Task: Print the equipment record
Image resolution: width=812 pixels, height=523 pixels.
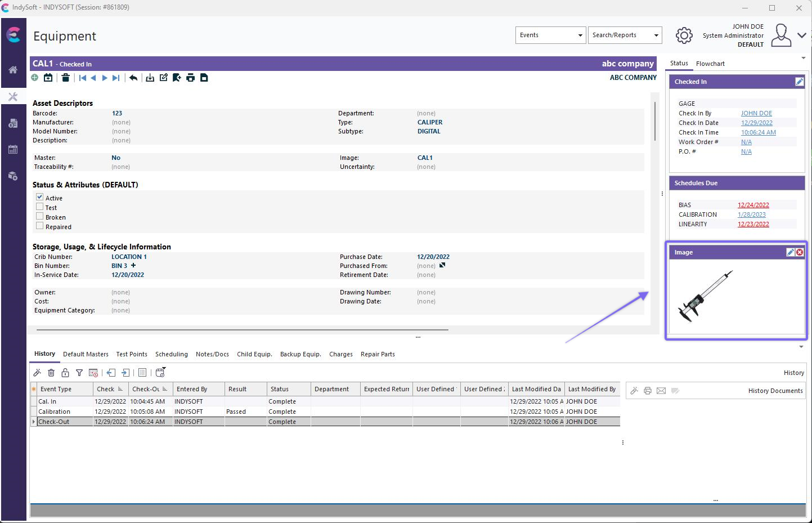Action: (x=191, y=78)
